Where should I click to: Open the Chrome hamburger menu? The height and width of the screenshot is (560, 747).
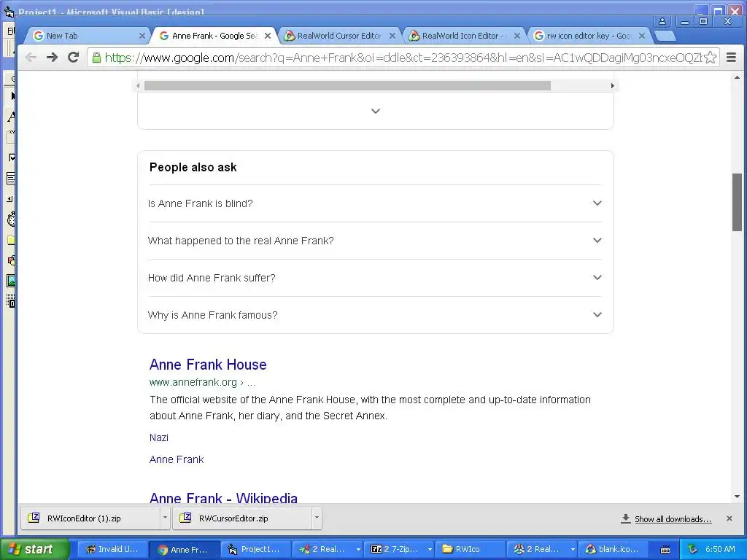(x=731, y=58)
